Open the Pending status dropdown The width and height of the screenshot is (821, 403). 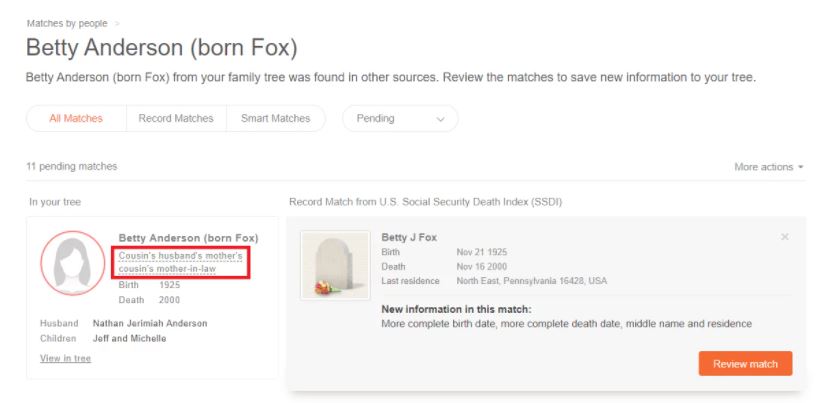400,118
